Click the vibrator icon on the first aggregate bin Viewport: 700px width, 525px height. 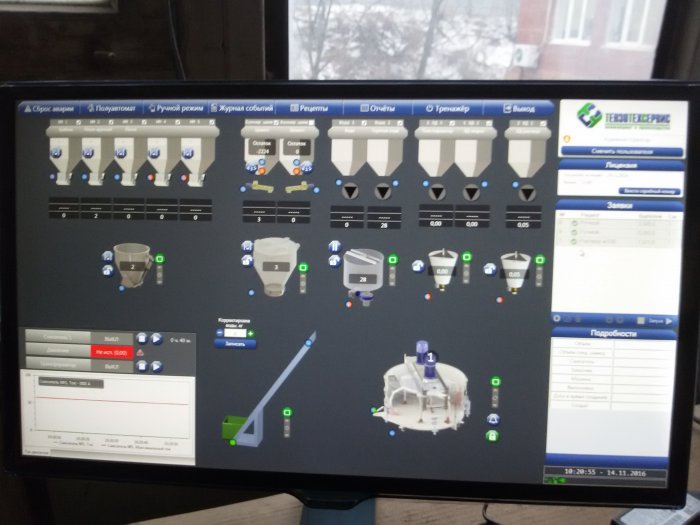point(56,153)
